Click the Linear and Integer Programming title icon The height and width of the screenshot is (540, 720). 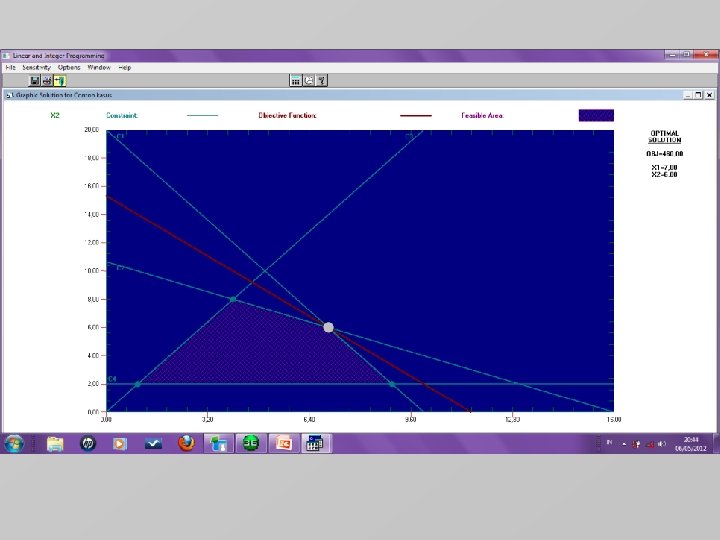pyautogui.click(x=6, y=56)
